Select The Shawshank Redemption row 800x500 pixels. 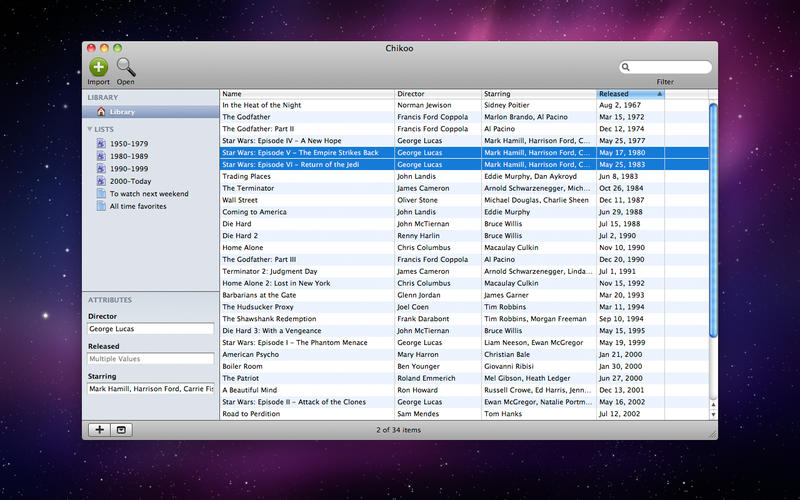tap(464, 319)
